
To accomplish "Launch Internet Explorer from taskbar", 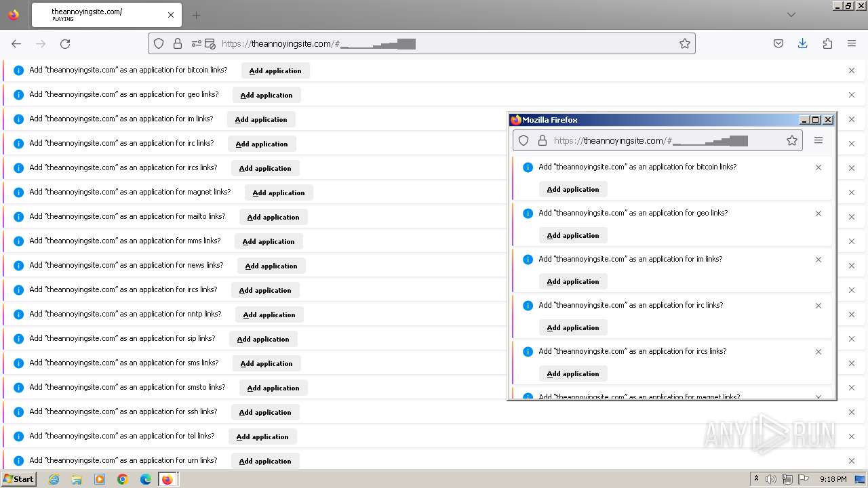I will point(54,479).
